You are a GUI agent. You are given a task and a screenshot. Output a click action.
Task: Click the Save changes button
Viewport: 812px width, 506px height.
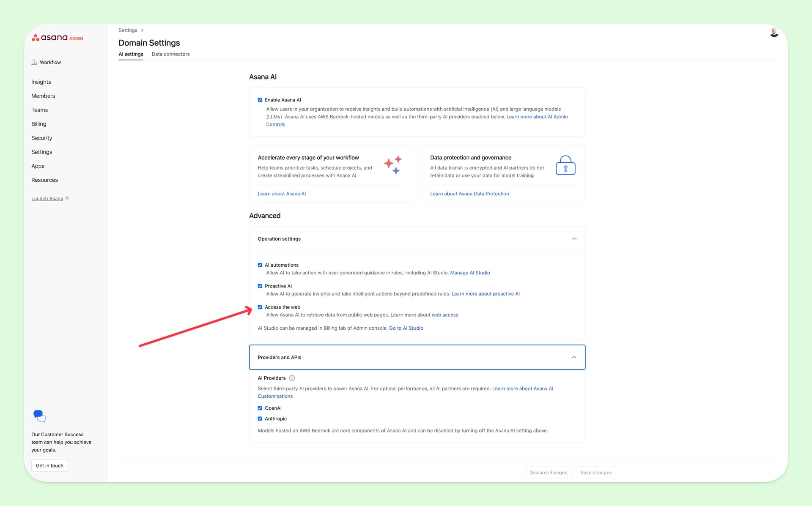pyautogui.click(x=595, y=473)
